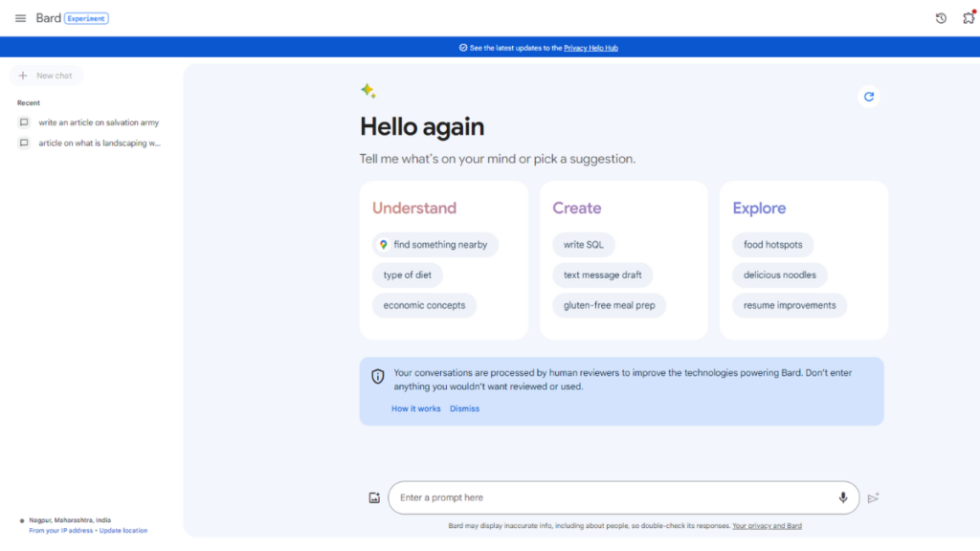This screenshot has width=980, height=551.
Task: Start a New chat
Action: [46, 76]
